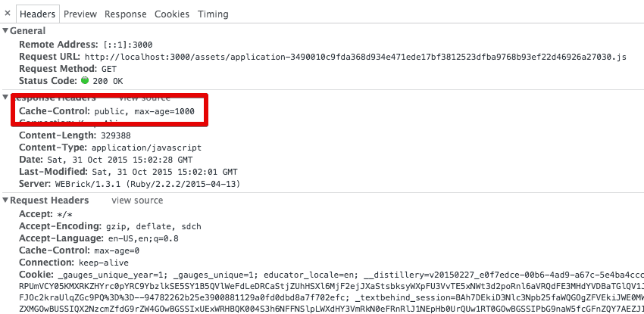This screenshot has width=644, height=314.
Task: Collapse the Response Headers section
Action: (6, 98)
